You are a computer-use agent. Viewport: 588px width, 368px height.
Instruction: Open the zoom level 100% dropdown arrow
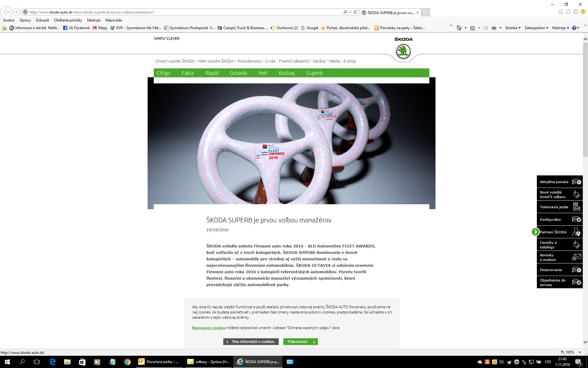click(580, 352)
